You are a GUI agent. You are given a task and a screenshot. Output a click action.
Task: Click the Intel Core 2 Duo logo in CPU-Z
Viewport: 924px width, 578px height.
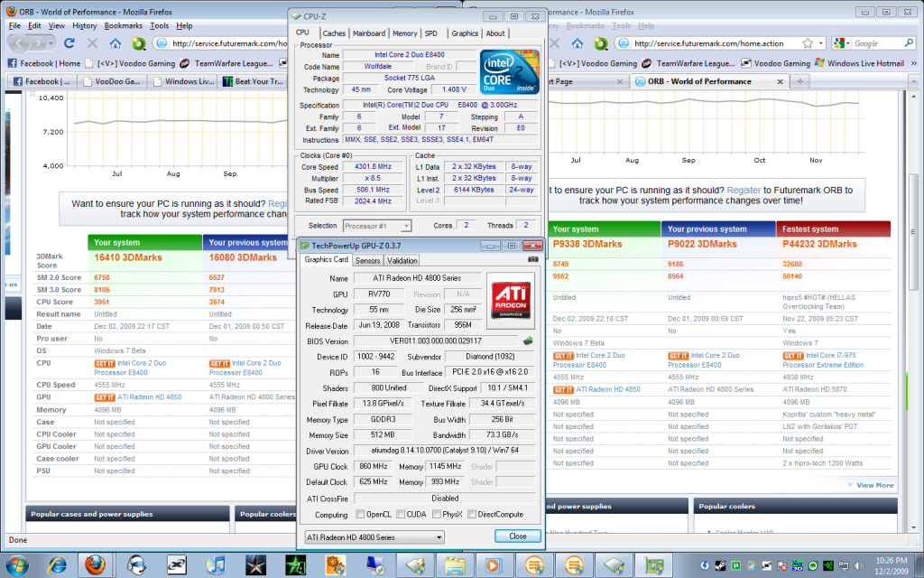[510, 72]
